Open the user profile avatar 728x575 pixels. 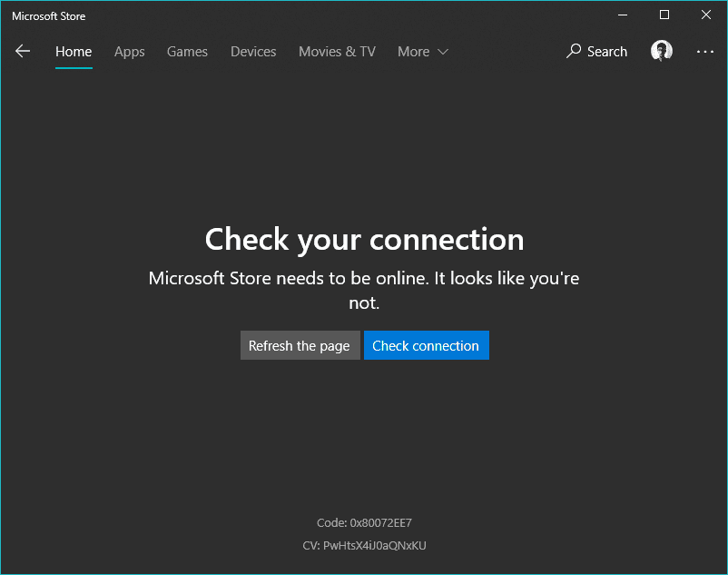pyautogui.click(x=662, y=51)
